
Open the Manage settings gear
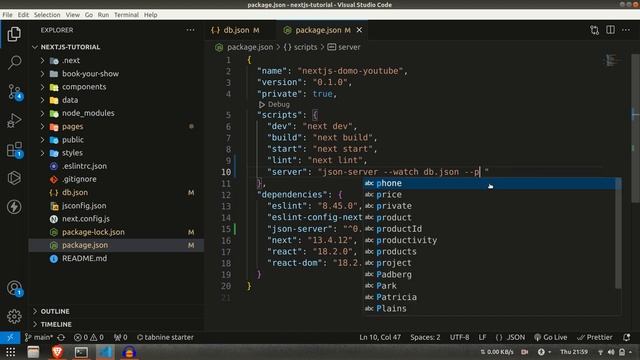[14, 316]
